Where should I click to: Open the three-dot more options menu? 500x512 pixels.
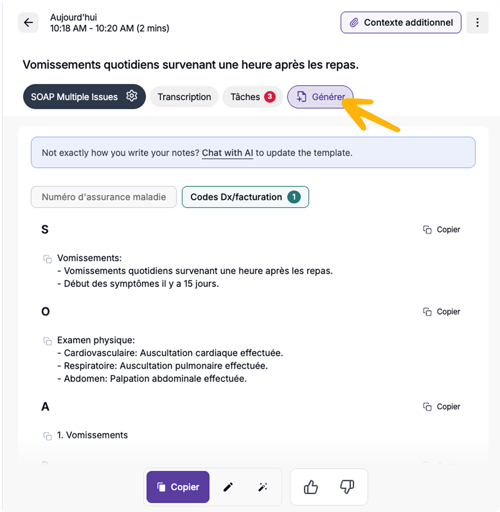pos(477,23)
